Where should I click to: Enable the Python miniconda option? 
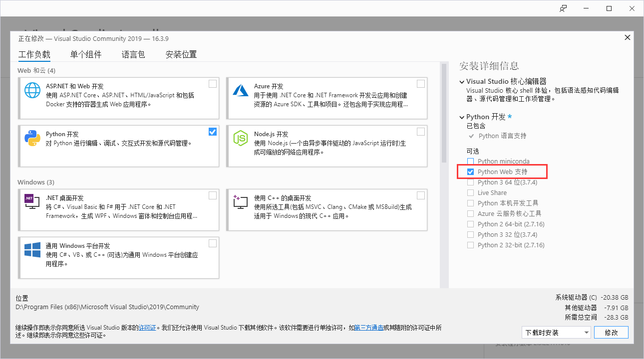click(x=470, y=161)
